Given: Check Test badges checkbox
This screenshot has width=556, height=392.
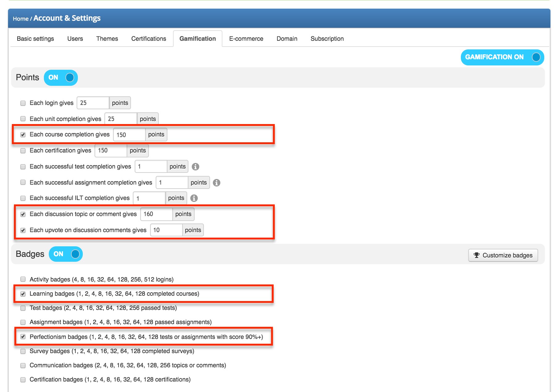Looking at the screenshot, I should (x=23, y=308).
